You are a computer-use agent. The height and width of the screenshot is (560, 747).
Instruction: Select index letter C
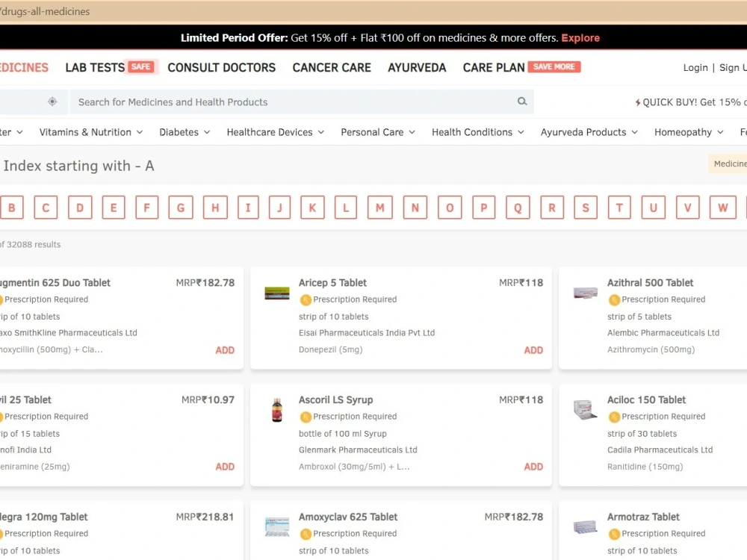click(46, 207)
